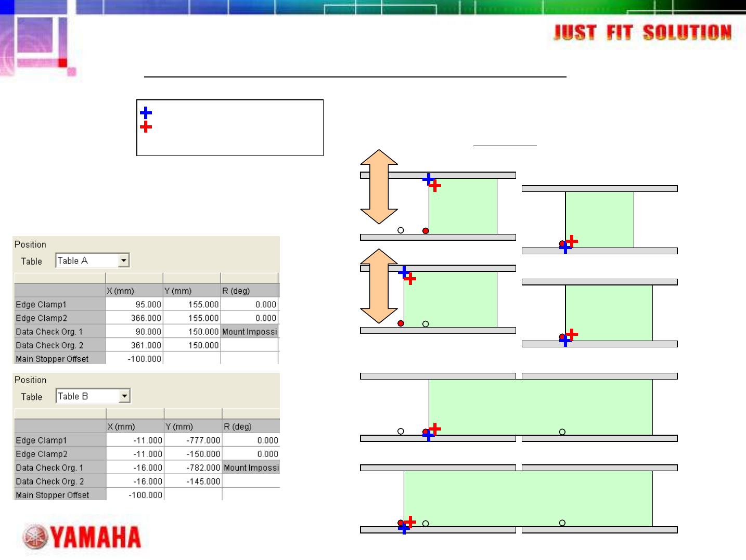Select Edge Clamp1 Y value -777.000

point(193,440)
